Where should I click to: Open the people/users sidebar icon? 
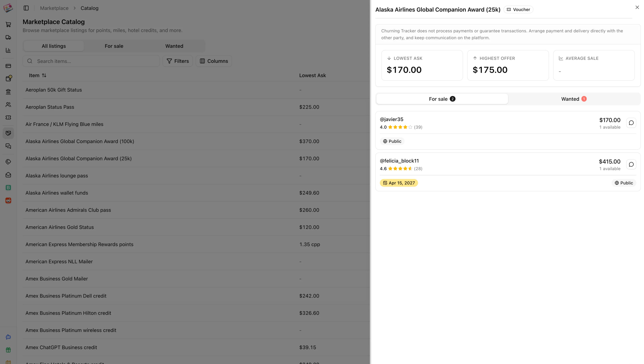(x=8, y=105)
